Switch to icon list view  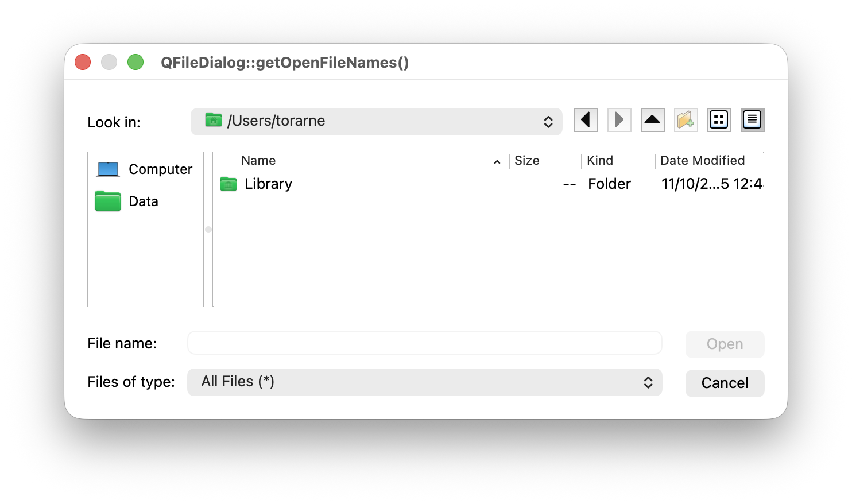point(719,120)
